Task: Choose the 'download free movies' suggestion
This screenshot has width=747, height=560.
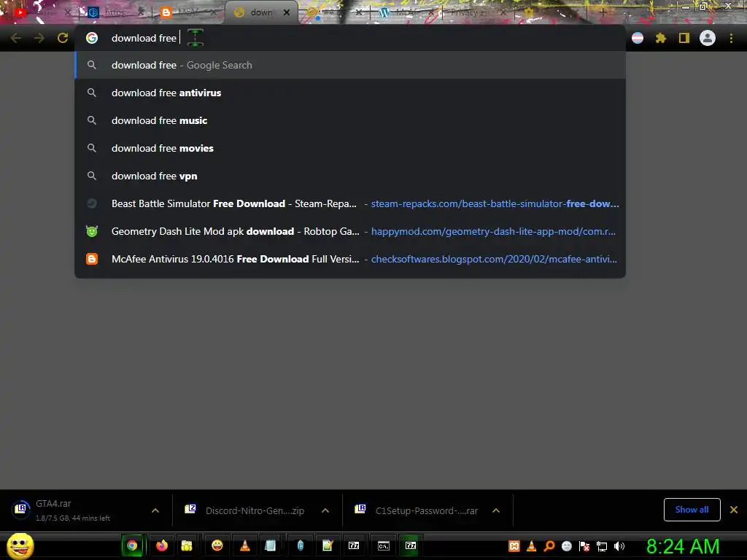Action: tap(350, 148)
